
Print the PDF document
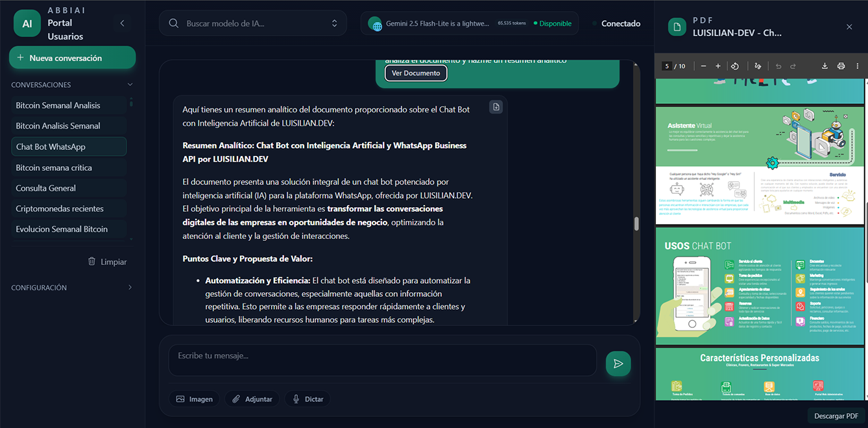pos(841,66)
